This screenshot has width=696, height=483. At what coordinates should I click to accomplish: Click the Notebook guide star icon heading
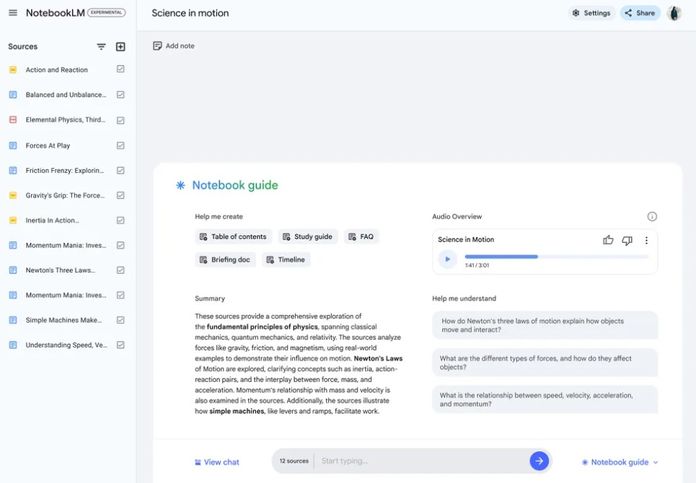(x=180, y=185)
